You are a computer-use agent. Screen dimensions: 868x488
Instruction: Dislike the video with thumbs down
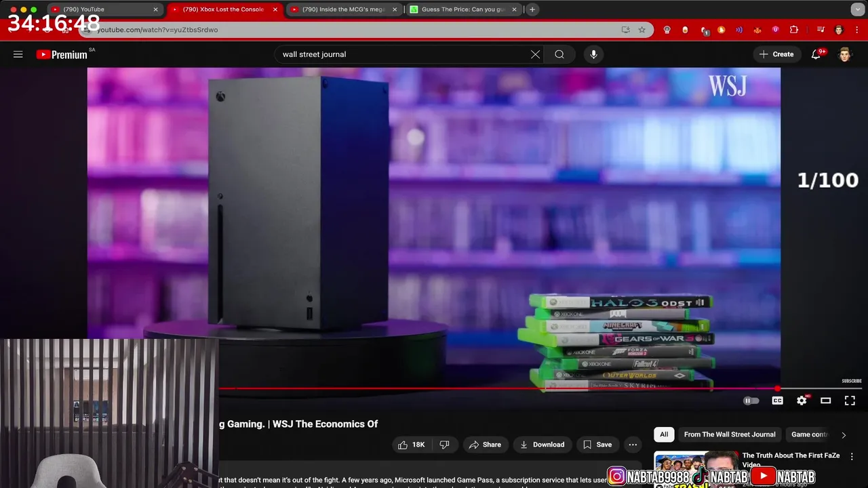pos(444,445)
